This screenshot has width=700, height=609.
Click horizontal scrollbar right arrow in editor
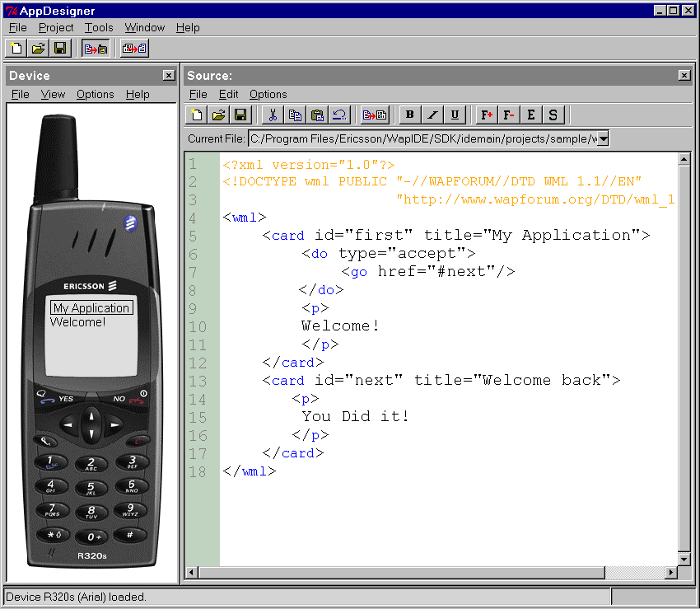click(x=671, y=572)
